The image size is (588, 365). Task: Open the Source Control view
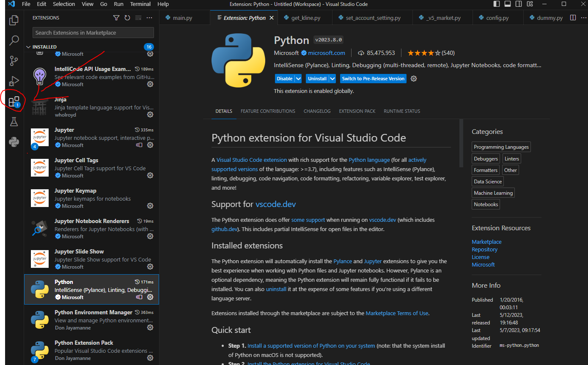coord(14,60)
